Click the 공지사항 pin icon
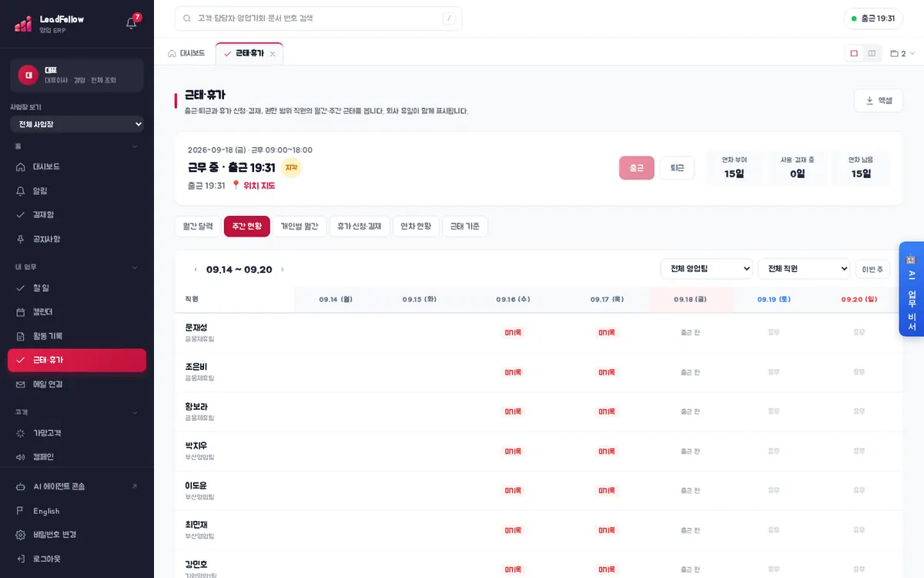924x578 pixels. pyautogui.click(x=21, y=239)
